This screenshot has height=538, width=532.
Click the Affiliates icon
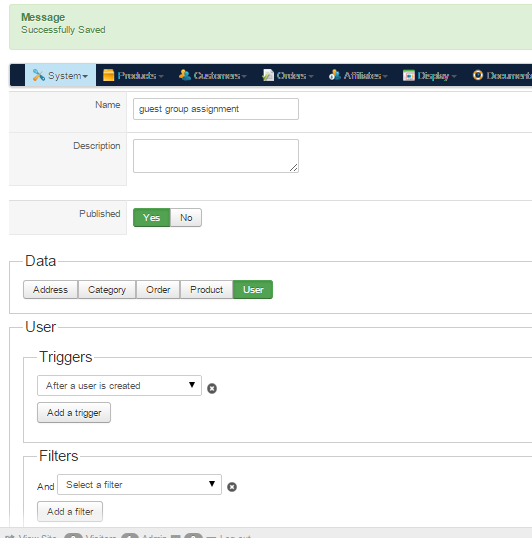pos(334,75)
